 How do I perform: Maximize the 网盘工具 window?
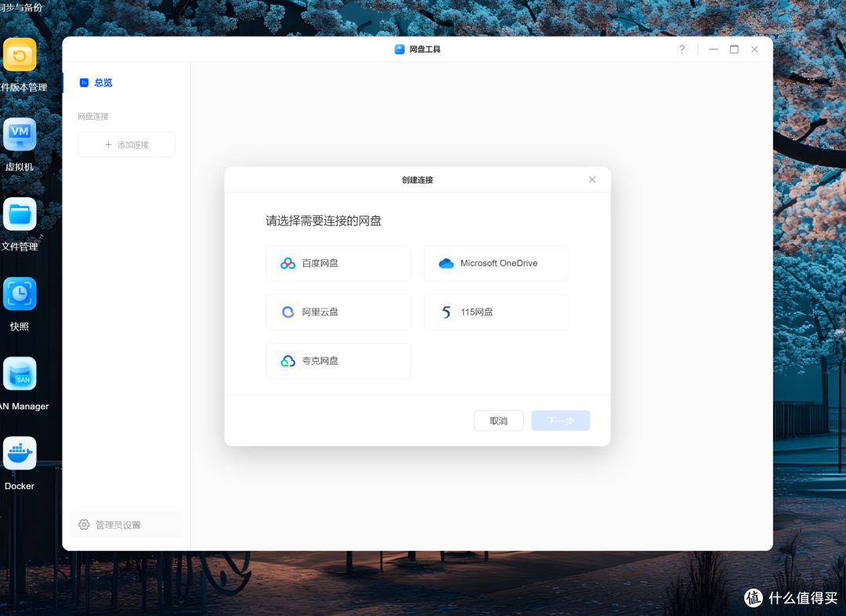tap(734, 49)
